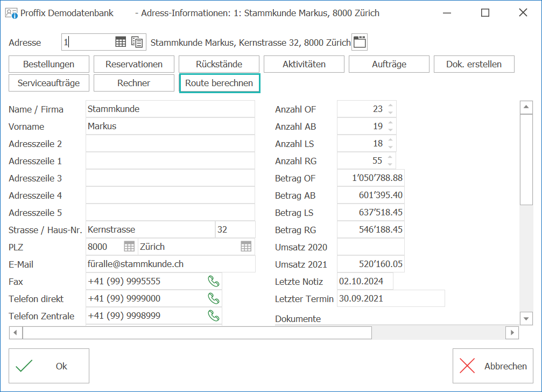Image resolution: width=542 pixels, height=392 pixels.
Task: Dial the Fax number using phone icon
Action: [x=214, y=282]
